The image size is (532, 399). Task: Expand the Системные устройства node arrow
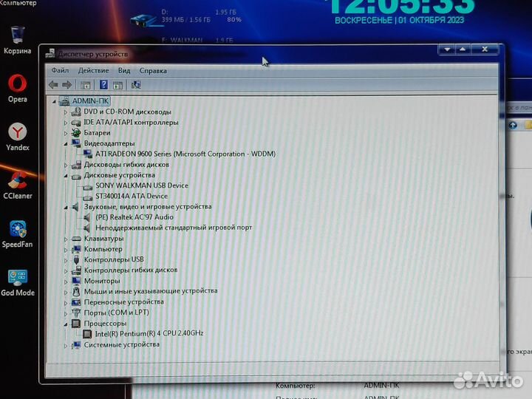coord(66,345)
